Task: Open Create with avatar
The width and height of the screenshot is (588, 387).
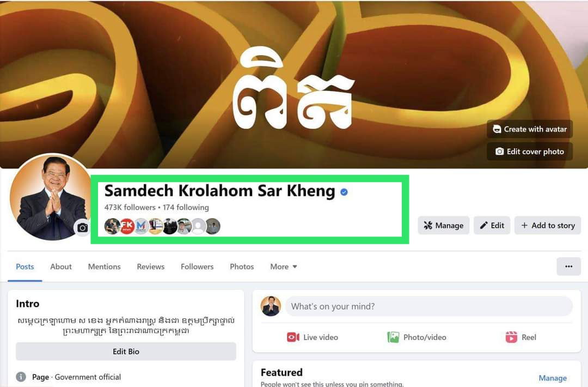Action: pyautogui.click(x=530, y=129)
